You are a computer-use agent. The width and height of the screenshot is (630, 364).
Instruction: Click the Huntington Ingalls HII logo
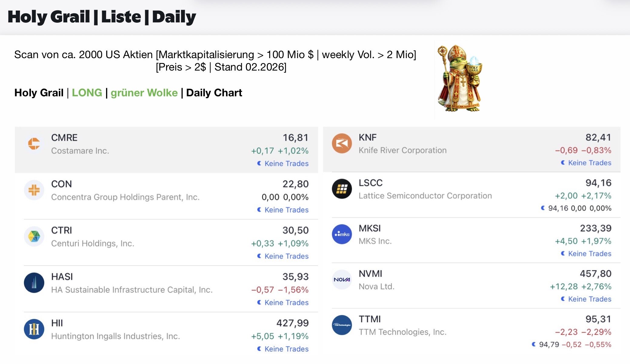coord(34,329)
